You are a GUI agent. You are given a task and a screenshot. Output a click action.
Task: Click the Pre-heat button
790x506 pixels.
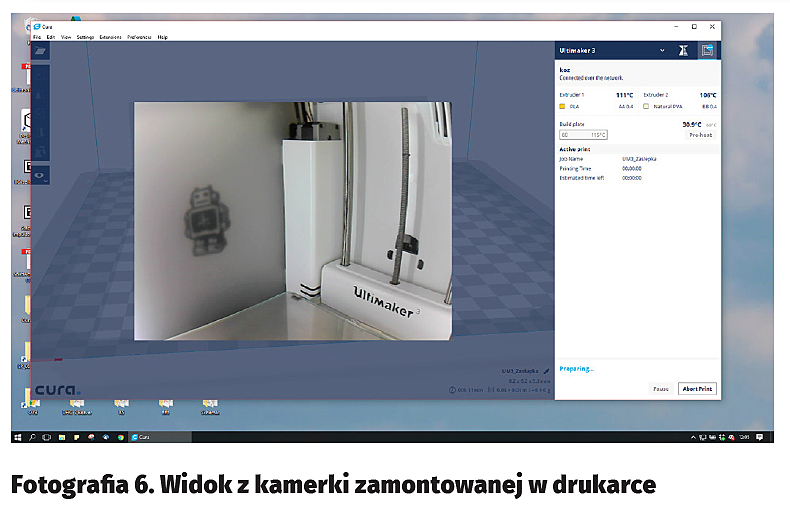coord(701,134)
